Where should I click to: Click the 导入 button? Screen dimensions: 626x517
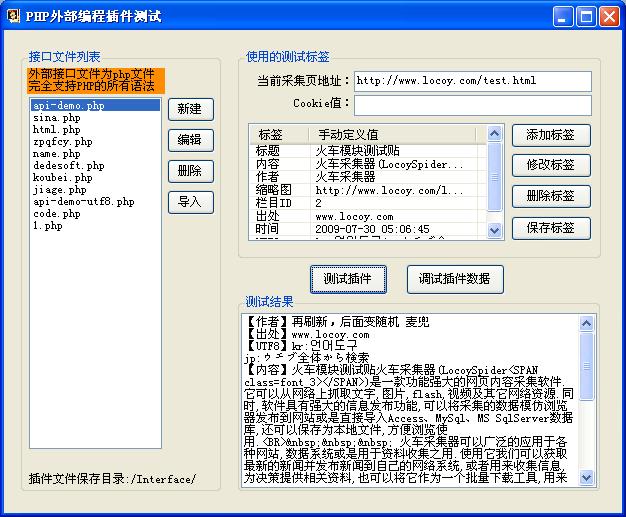tap(190, 202)
